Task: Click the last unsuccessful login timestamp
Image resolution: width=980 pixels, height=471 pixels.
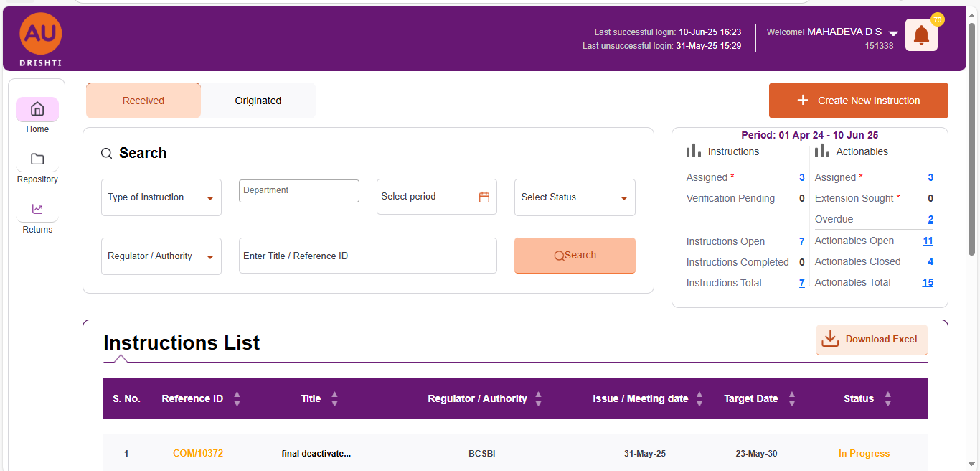Action: 709,46
